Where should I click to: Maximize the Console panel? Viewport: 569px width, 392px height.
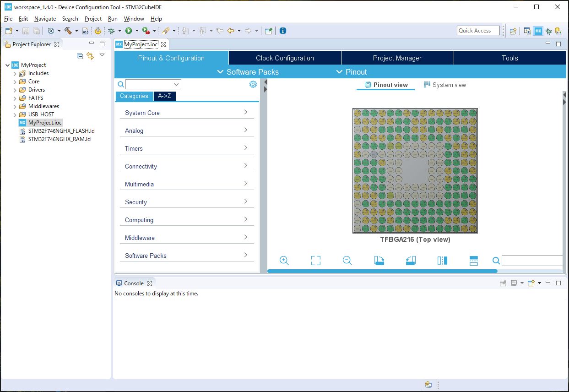[x=558, y=283]
